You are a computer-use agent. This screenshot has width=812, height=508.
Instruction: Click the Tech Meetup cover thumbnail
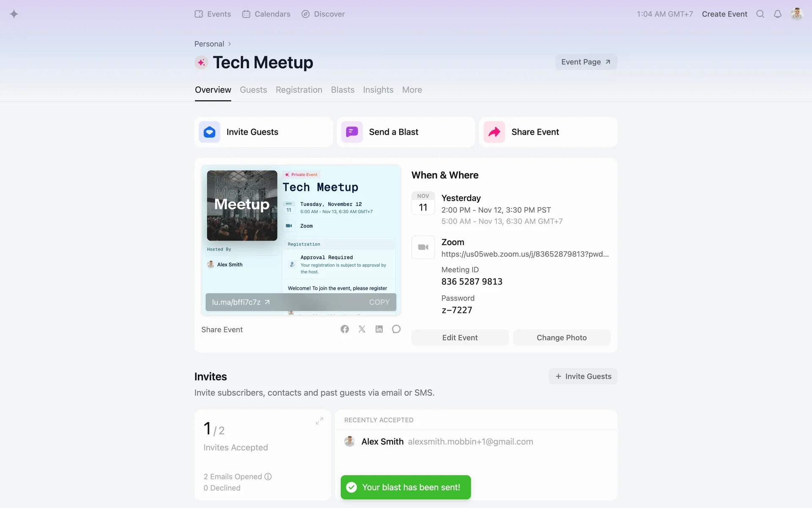(242, 206)
